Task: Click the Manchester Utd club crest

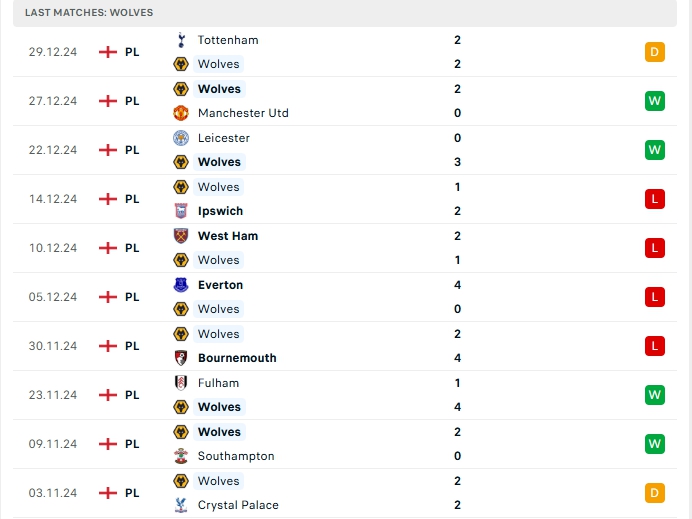Action: pyautogui.click(x=181, y=113)
